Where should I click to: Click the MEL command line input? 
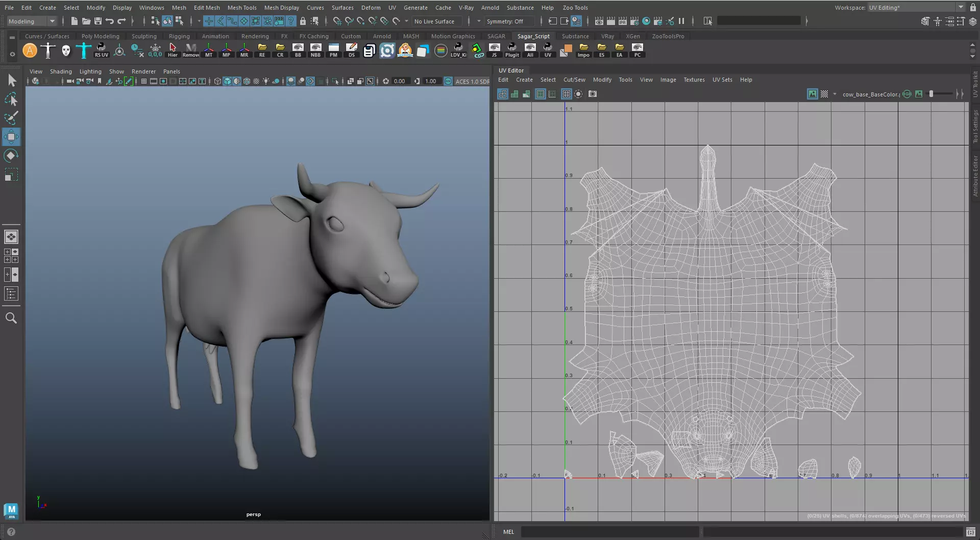[610, 532]
